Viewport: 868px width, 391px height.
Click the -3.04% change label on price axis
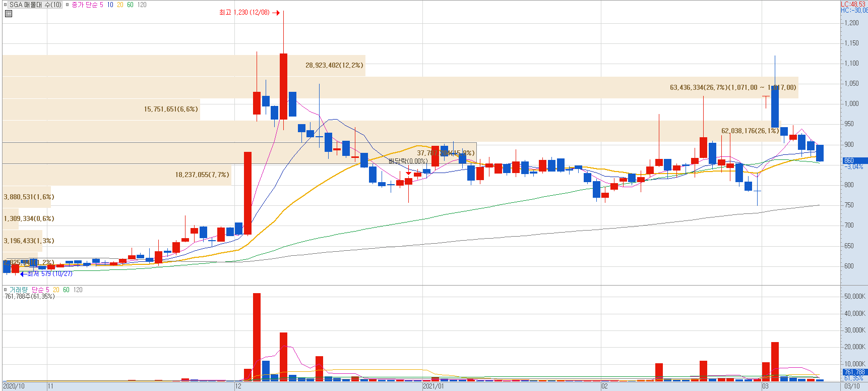pos(855,166)
